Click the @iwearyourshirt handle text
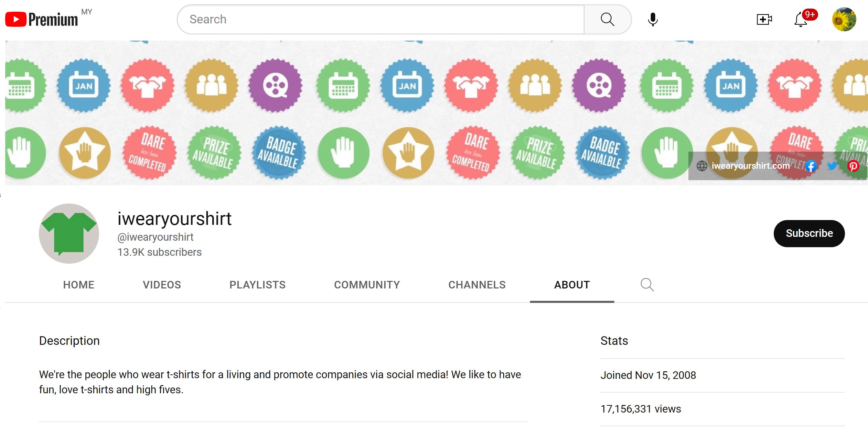868x427 pixels. click(x=156, y=237)
